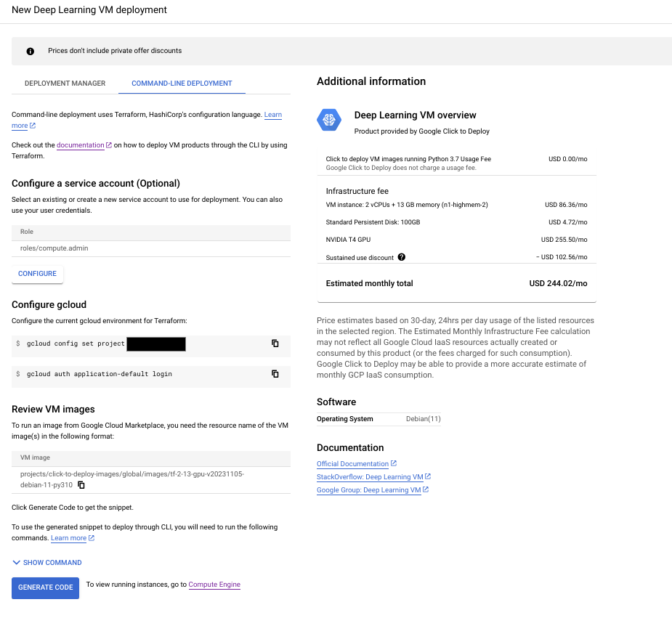The image size is (672, 618).
Task: Copy the VM image resource name
Action: [81, 485]
